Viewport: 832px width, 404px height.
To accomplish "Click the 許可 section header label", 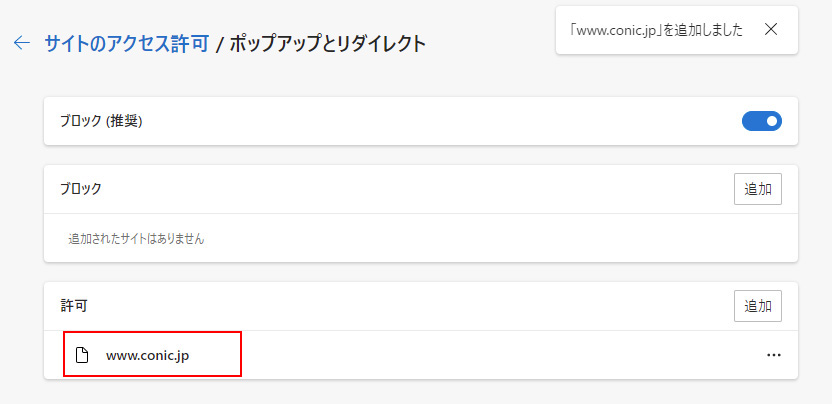I will (74, 306).
